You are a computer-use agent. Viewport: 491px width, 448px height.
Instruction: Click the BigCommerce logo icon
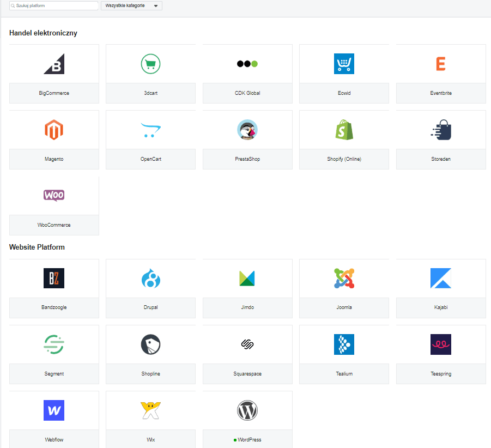pos(54,64)
